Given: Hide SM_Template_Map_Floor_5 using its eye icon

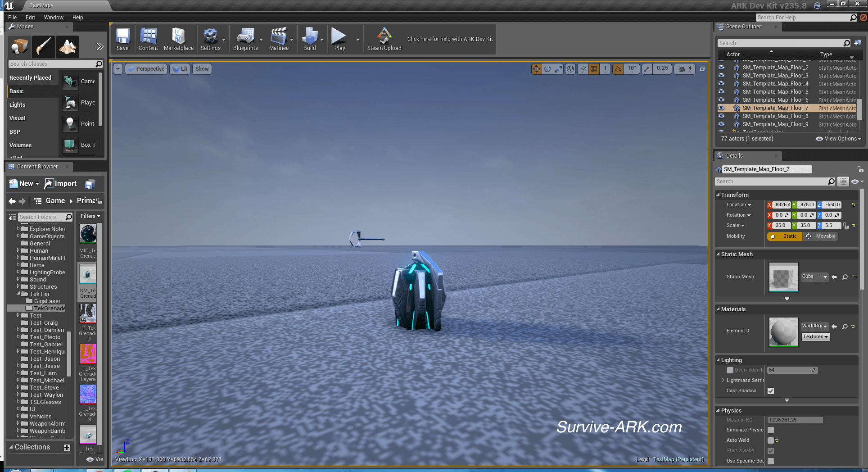Looking at the screenshot, I should coord(721,92).
